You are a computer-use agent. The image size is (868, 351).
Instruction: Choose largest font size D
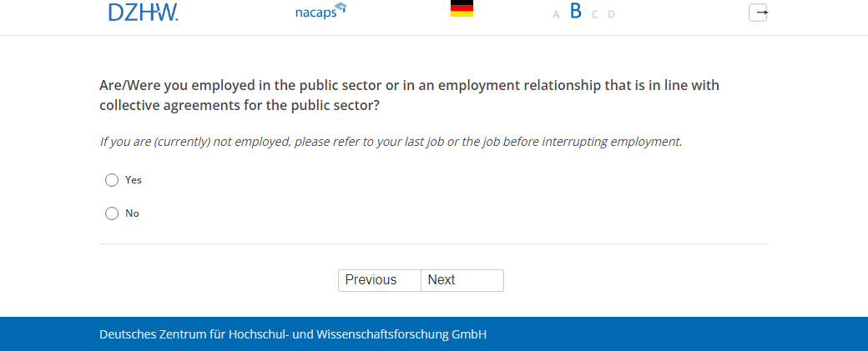(x=611, y=14)
